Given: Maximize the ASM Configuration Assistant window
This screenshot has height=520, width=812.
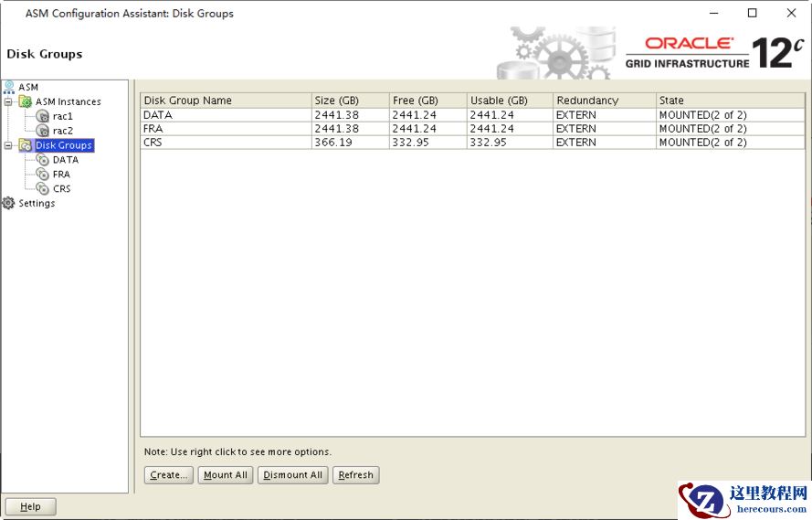Looking at the screenshot, I should pyautogui.click(x=753, y=13).
